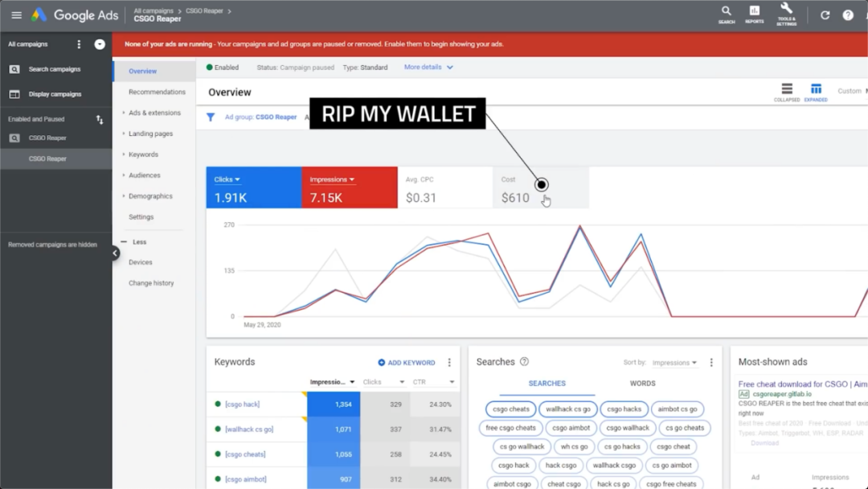Expand Demographics section
The width and height of the screenshot is (868, 489).
pyautogui.click(x=150, y=196)
